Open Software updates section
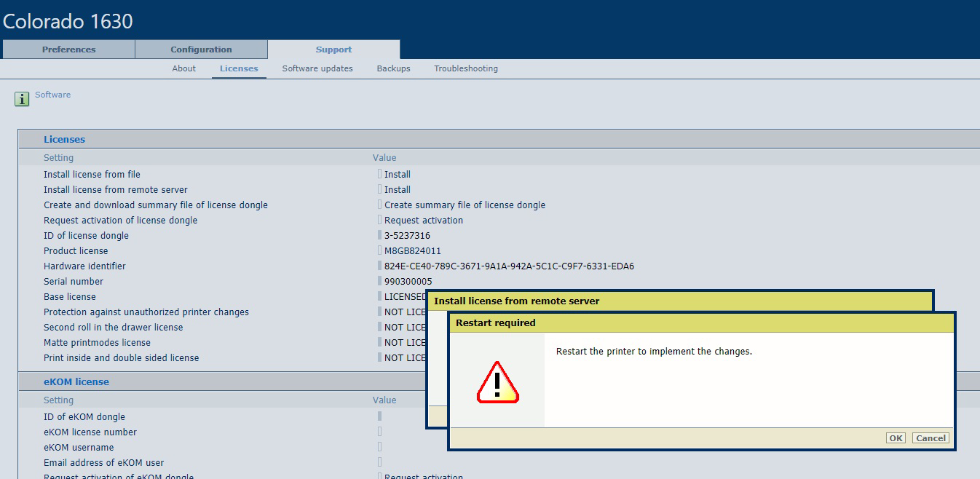 click(317, 68)
